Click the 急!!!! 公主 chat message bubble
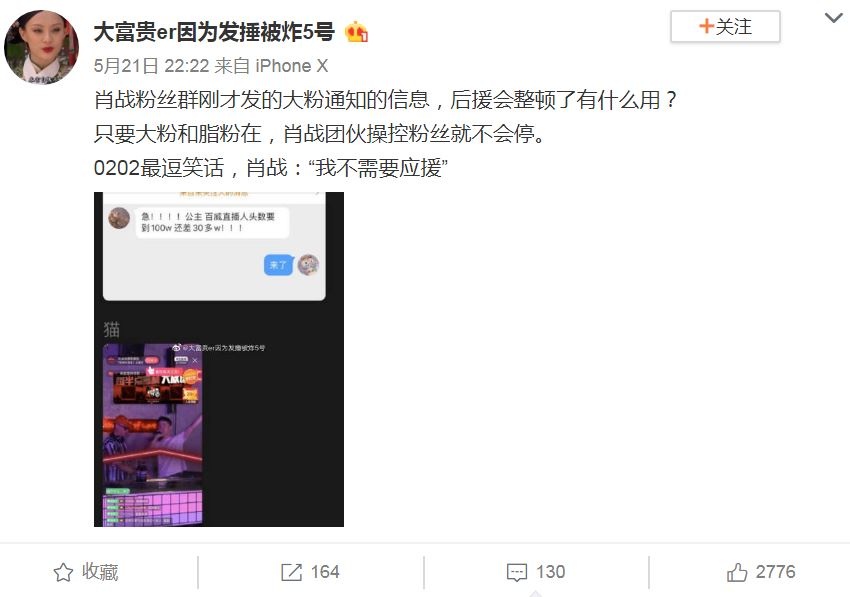 [212, 222]
